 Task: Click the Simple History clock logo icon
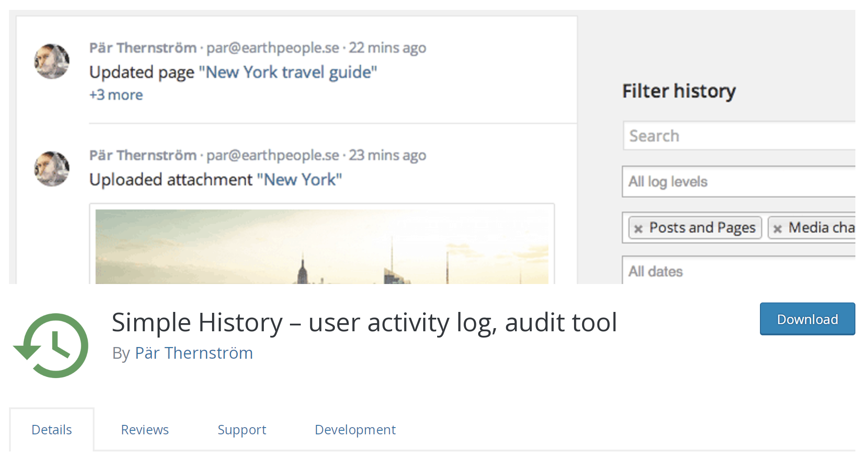pos(51,345)
